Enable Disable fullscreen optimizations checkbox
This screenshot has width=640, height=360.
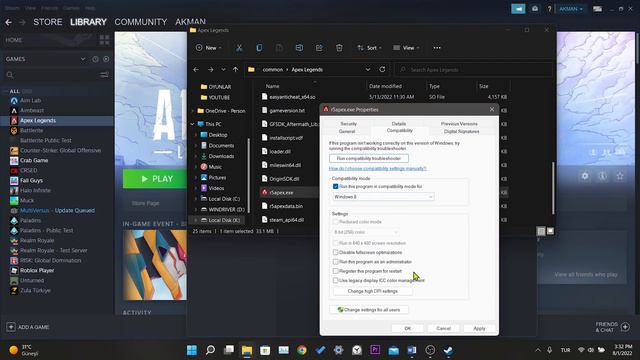[x=336, y=252]
